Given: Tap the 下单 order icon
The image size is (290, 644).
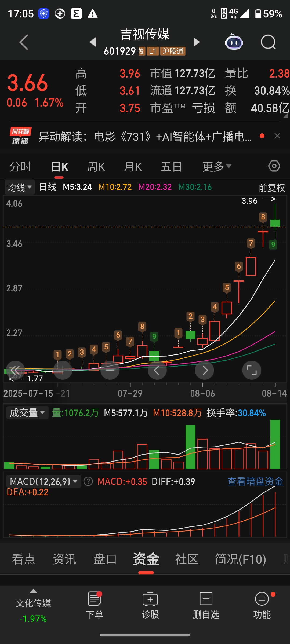Looking at the screenshot, I should (x=95, y=606).
